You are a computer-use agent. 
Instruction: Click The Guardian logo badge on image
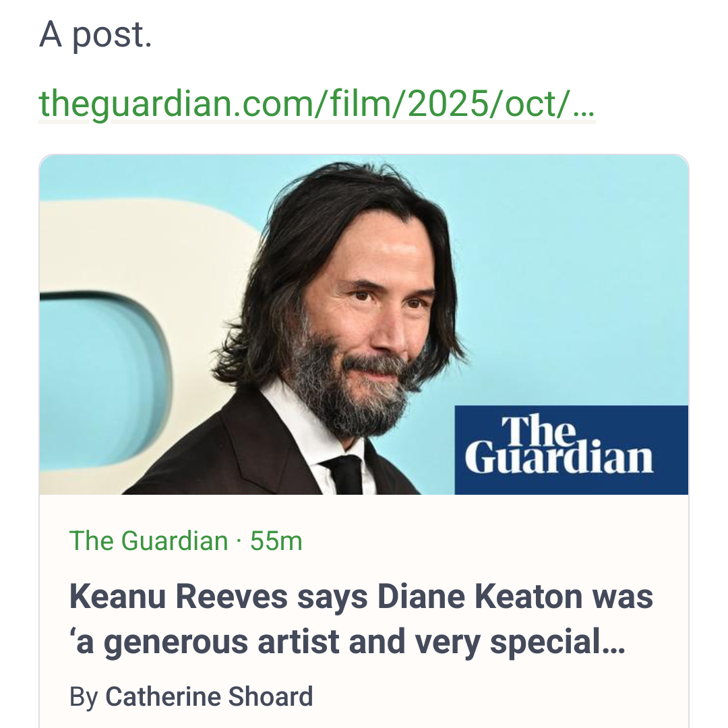pos(571,450)
